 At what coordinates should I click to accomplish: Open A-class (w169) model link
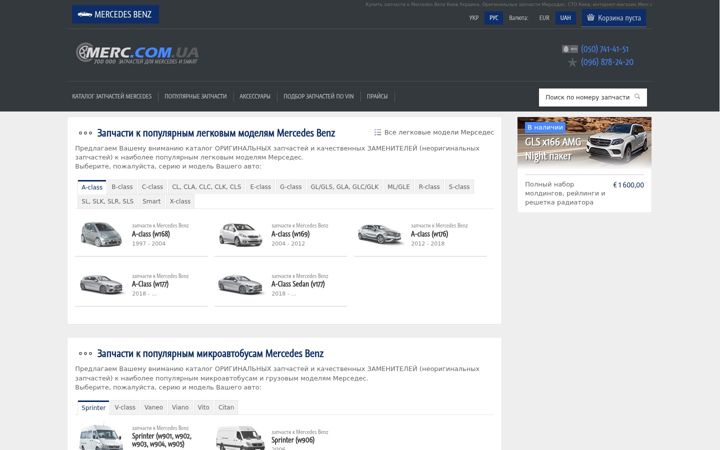[291, 234]
